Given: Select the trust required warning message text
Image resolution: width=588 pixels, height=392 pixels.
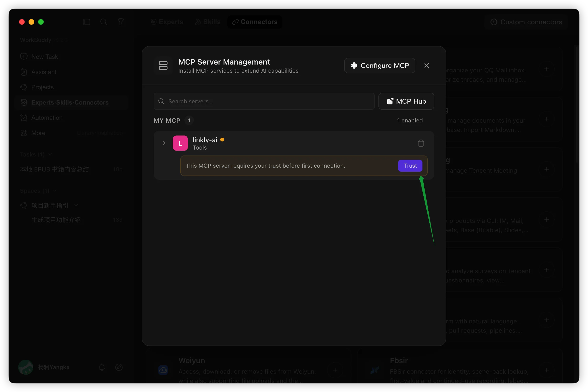Looking at the screenshot, I should 265,166.
